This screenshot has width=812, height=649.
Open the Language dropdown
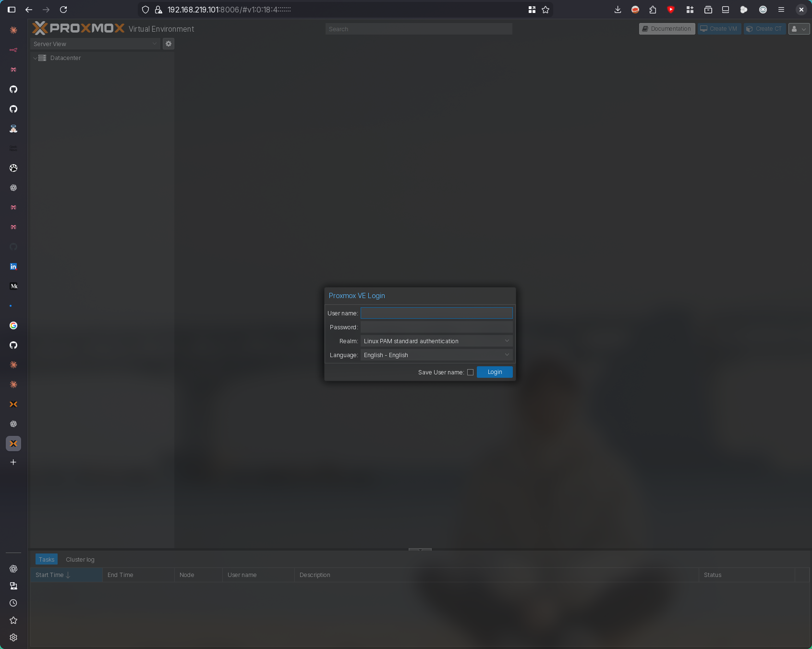click(436, 355)
